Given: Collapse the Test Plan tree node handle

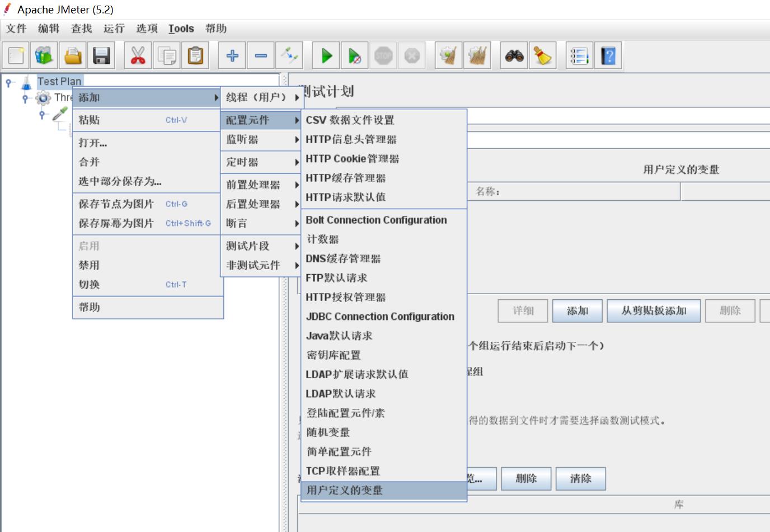Looking at the screenshot, I should coord(9,83).
